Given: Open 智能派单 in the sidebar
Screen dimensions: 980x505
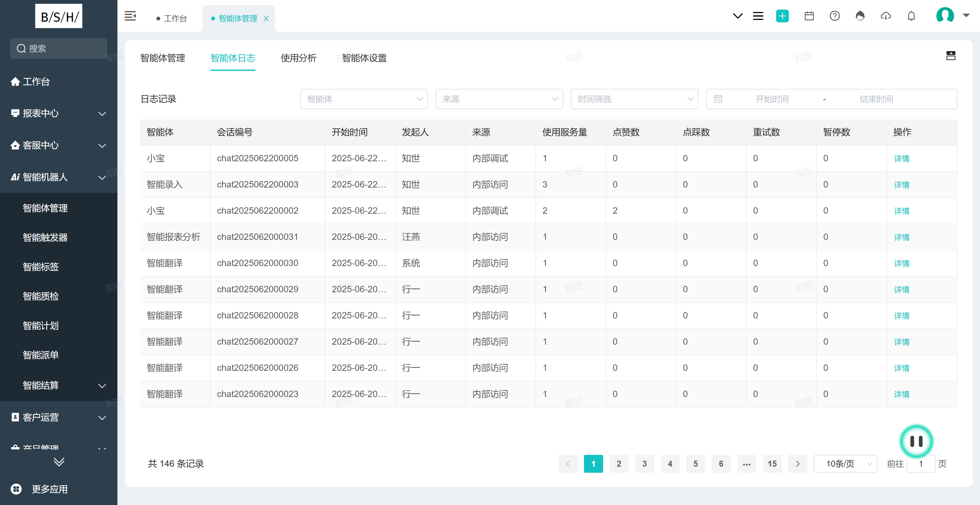Looking at the screenshot, I should [x=59, y=355].
